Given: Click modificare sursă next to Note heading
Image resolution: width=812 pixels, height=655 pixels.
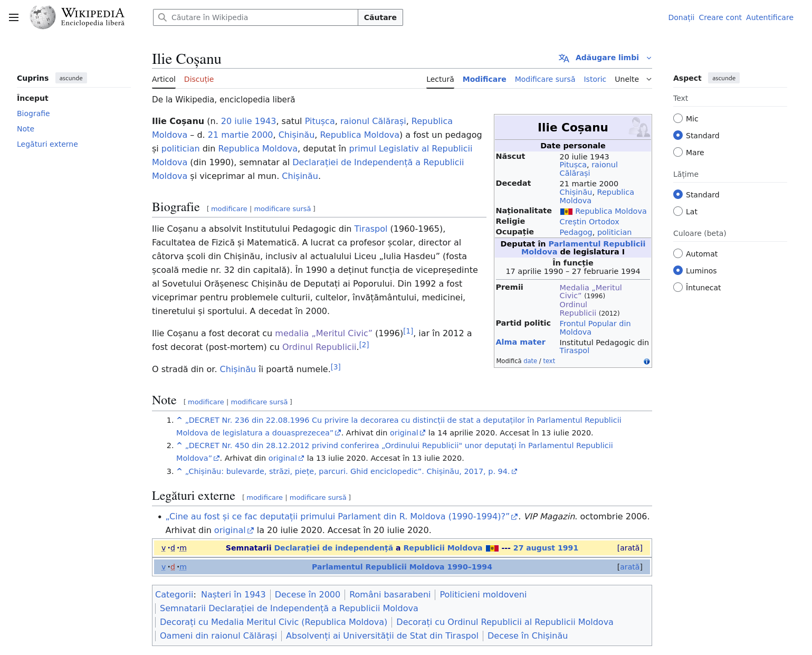Looking at the screenshot, I should [x=260, y=402].
